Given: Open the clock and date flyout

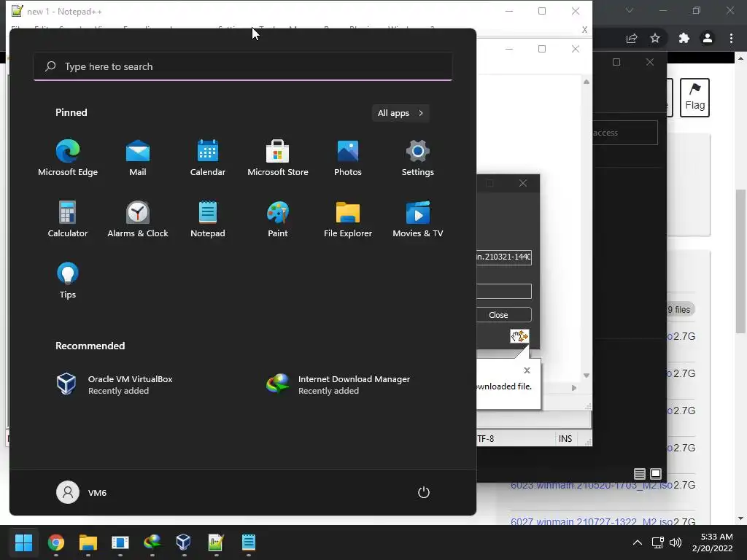Looking at the screenshot, I should click(712, 542).
